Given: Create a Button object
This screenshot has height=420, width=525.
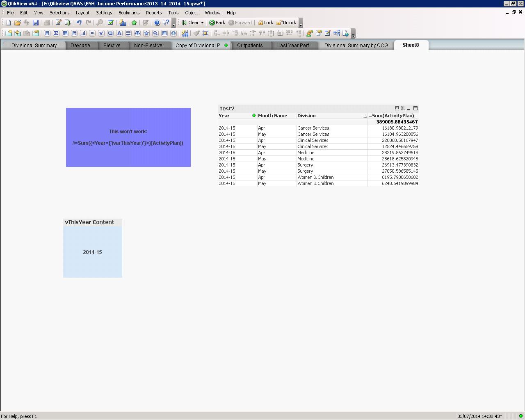Looking at the screenshot, I should click(110, 33).
